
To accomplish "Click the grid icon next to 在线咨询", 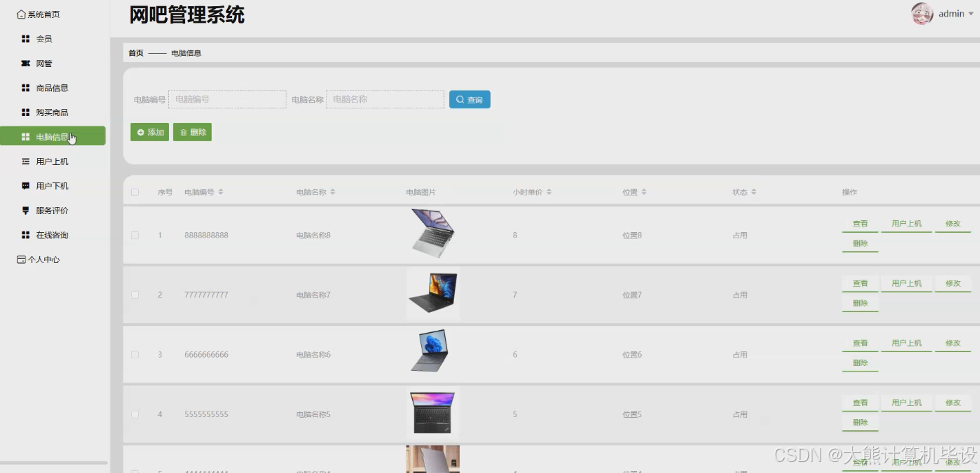I will pos(26,235).
